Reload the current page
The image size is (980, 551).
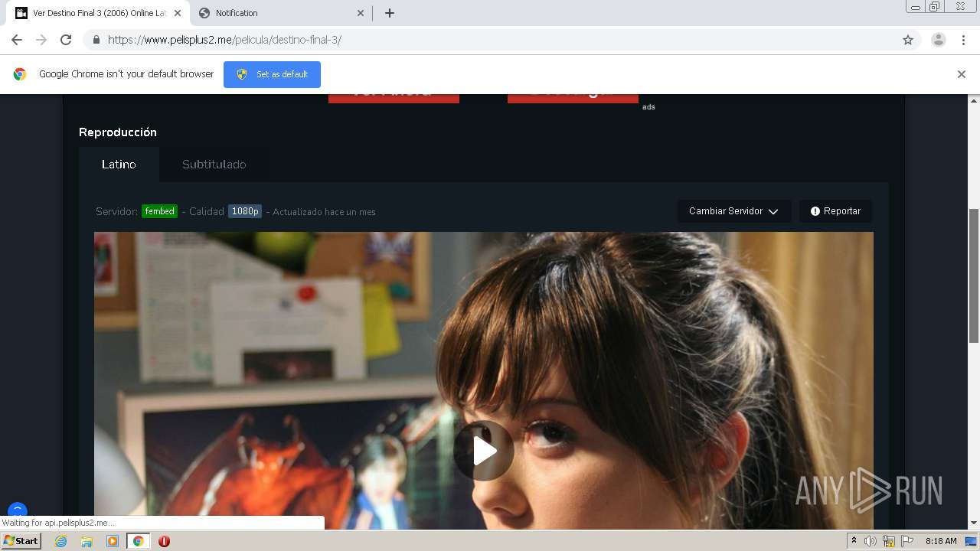[x=66, y=40]
